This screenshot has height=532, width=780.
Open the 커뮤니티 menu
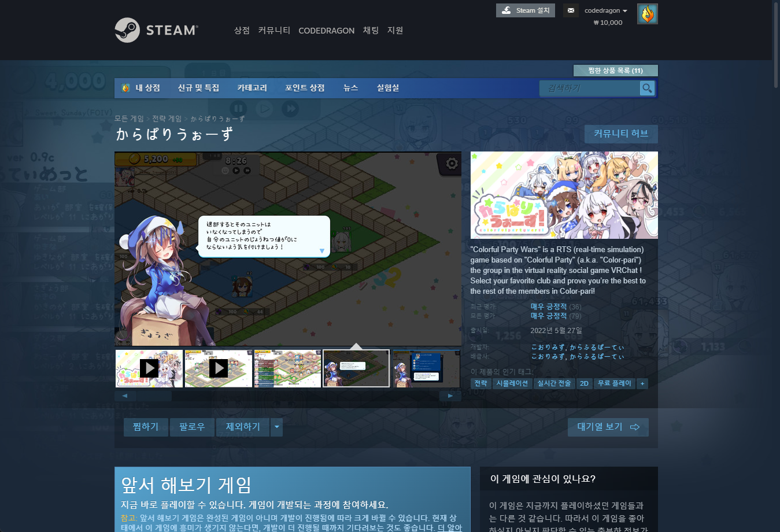tap(274, 31)
